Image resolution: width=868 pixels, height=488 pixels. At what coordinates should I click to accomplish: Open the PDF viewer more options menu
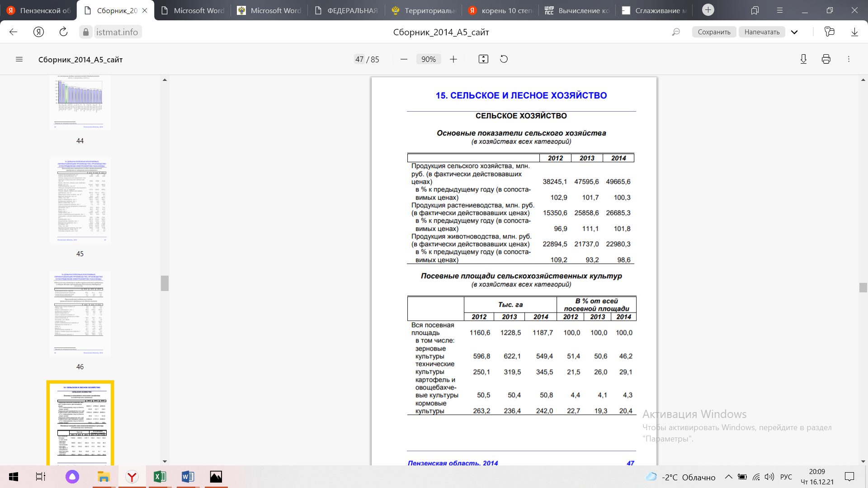click(849, 59)
